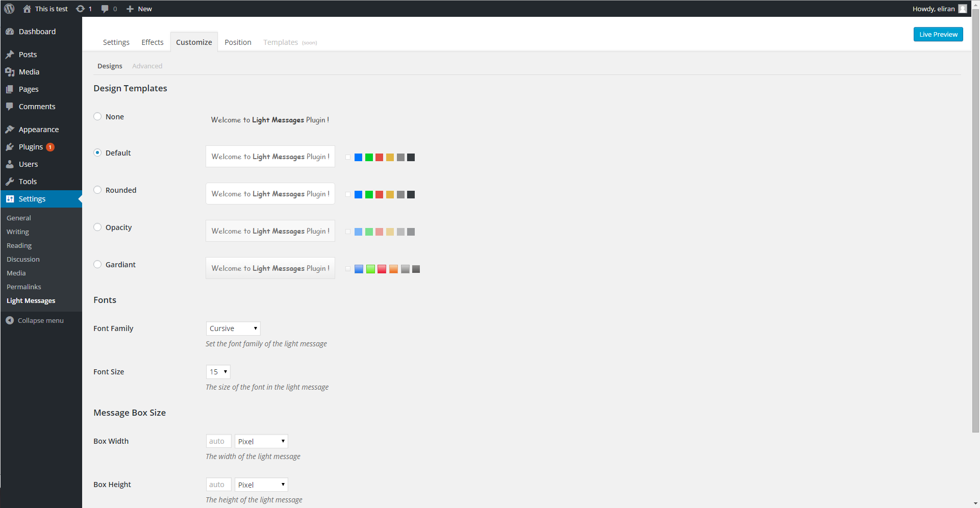This screenshot has height=508, width=980.
Task: Open the Font Family dropdown
Action: pyautogui.click(x=233, y=328)
